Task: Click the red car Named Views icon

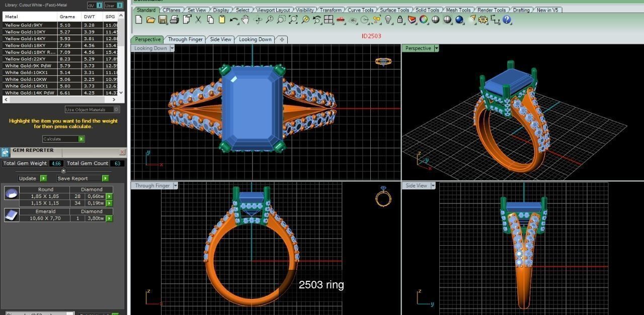Action: [341, 20]
